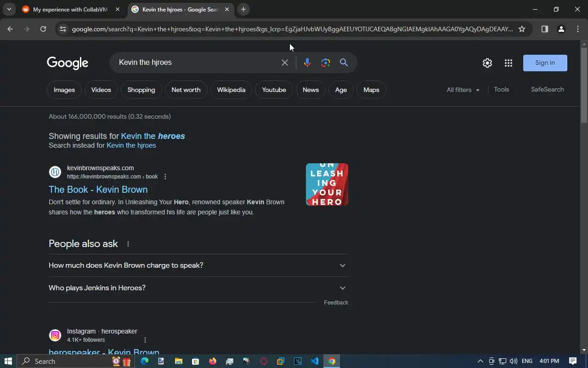Open People also ask options menu

pyautogui.click(x=128, y=244)
